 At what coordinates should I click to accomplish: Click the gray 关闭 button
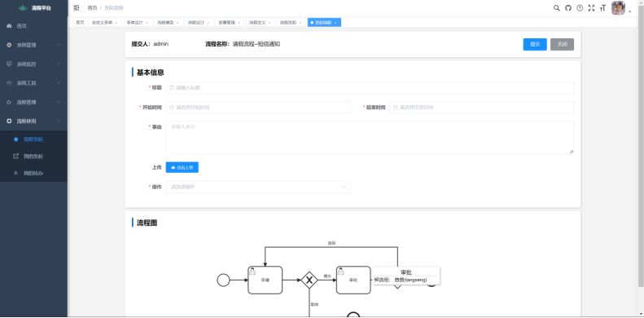click(x=562, y=44)
